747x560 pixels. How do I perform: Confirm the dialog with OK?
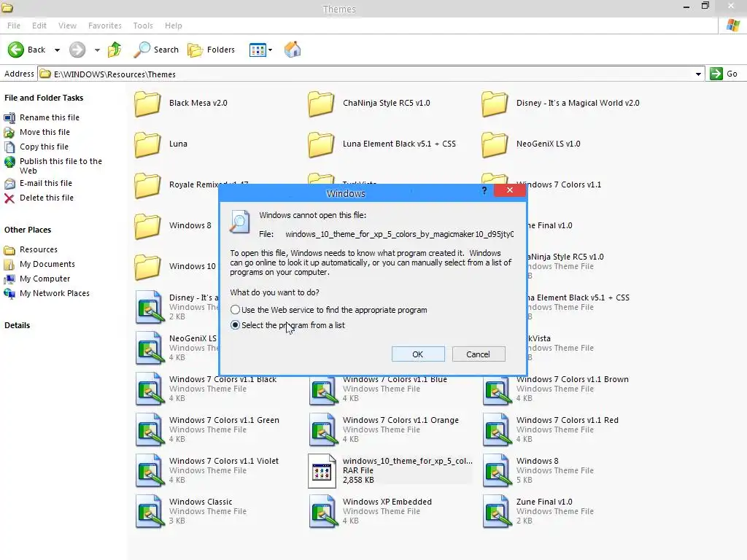(x=418, y=354)
